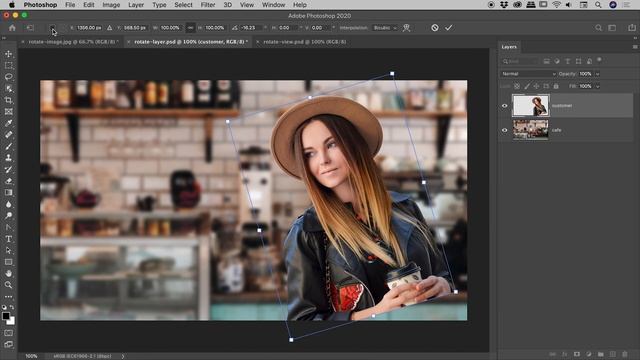The image size is (640, 360).
Task: Reset to default foreground and background colors
Action: (4, 307)
